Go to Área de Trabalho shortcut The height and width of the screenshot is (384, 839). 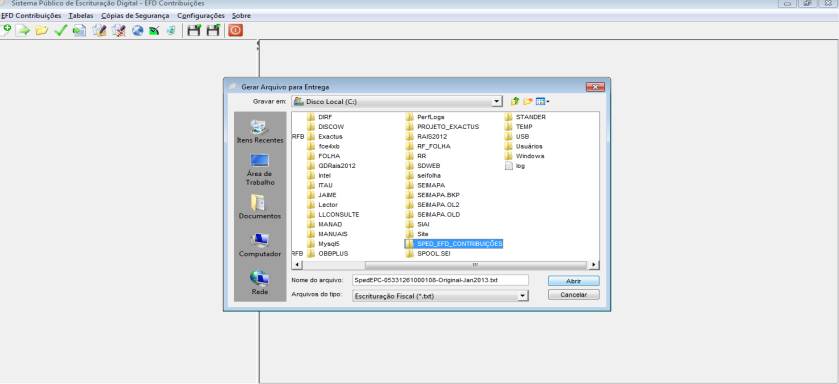260,170
